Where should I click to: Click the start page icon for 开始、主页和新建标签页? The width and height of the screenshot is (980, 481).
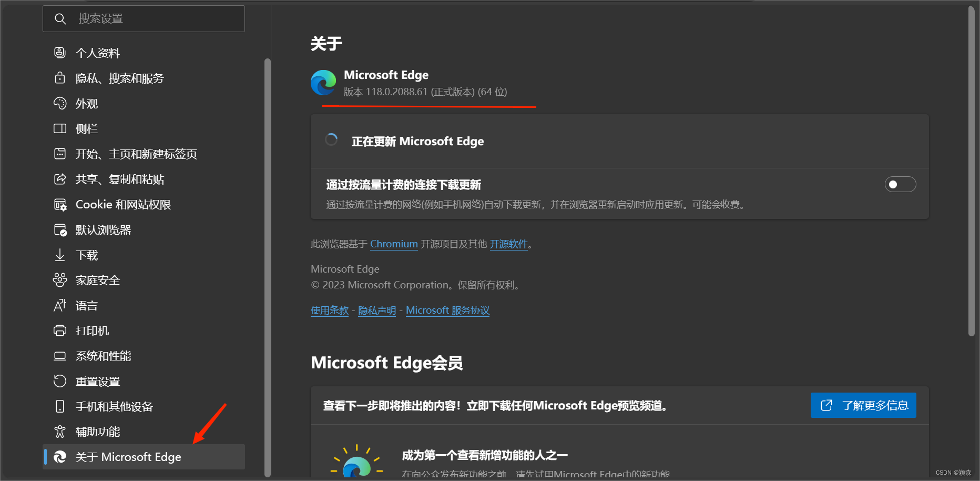[60, 154]
